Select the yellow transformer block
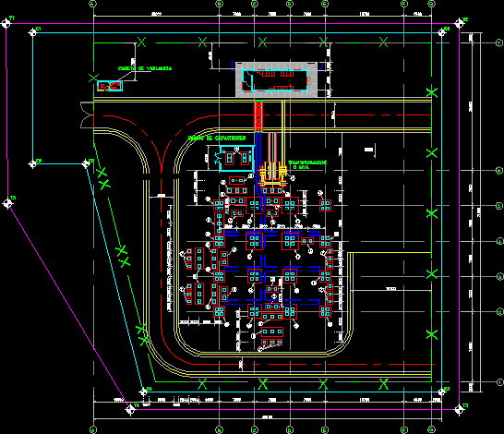Screen dimensions: 504x434 click(273, 175)
